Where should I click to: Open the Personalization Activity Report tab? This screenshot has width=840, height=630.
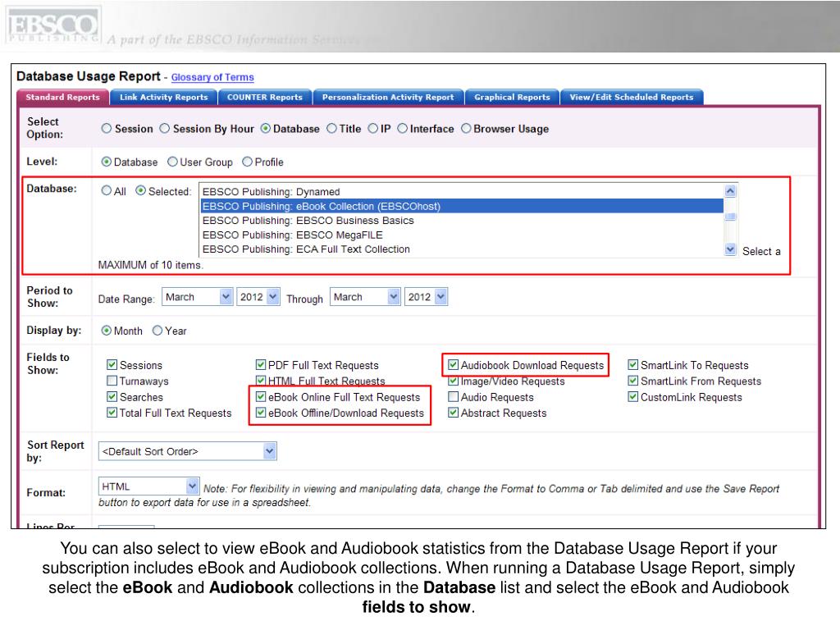pos(388,97)
